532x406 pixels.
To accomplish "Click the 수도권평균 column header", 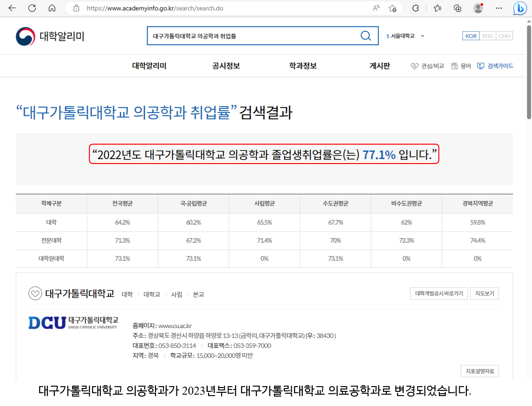I will pyautogui.click(x=336, y=204).
